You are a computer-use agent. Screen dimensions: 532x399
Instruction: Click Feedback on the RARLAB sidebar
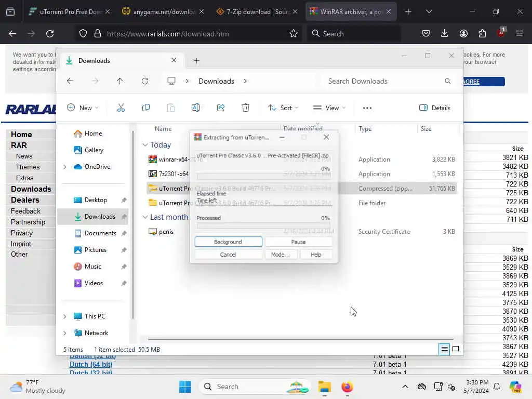click(x=25, y=211)
